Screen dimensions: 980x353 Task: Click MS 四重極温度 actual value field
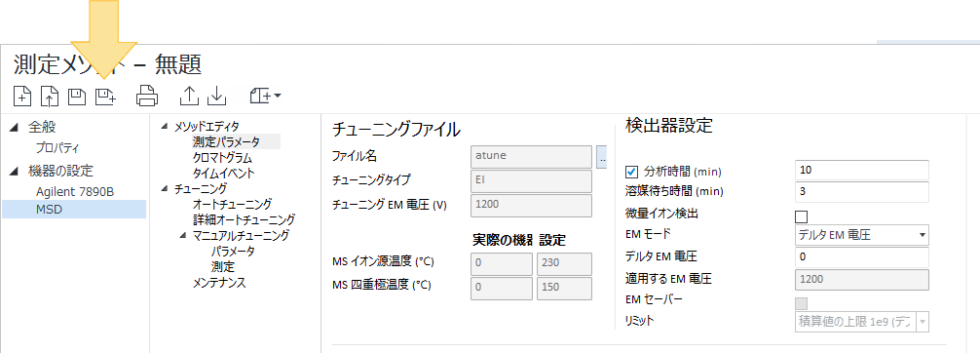point(502,289)
